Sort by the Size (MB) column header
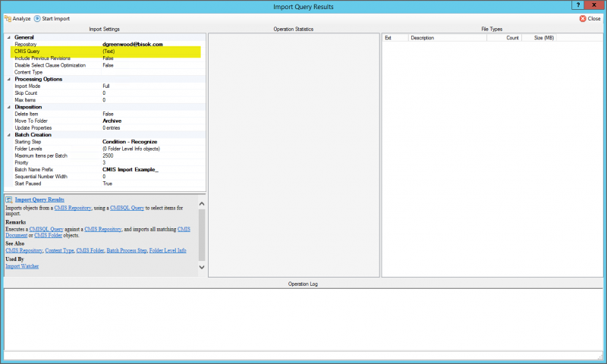607x364 pixels. 539,38
